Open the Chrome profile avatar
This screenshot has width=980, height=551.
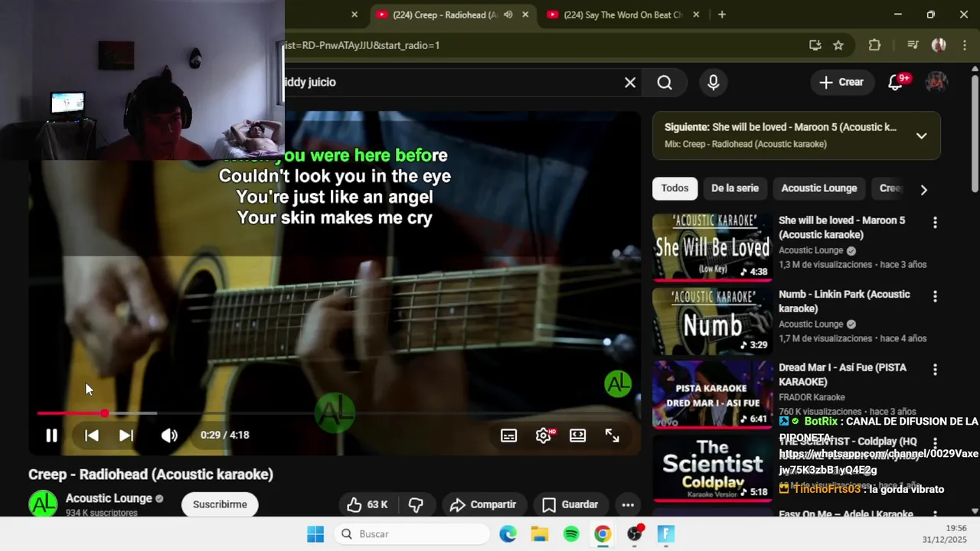point(938,45)
